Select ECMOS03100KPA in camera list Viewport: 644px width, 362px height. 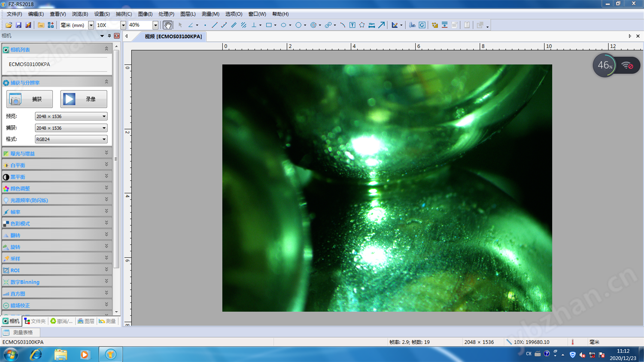(x=30, y=64)
